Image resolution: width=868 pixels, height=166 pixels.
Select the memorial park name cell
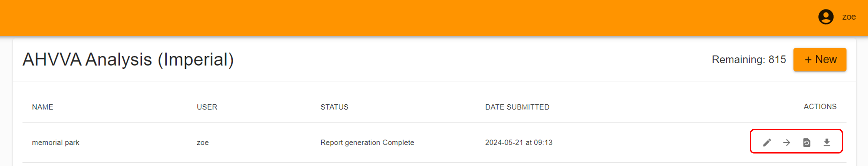[x=56, y=142]
